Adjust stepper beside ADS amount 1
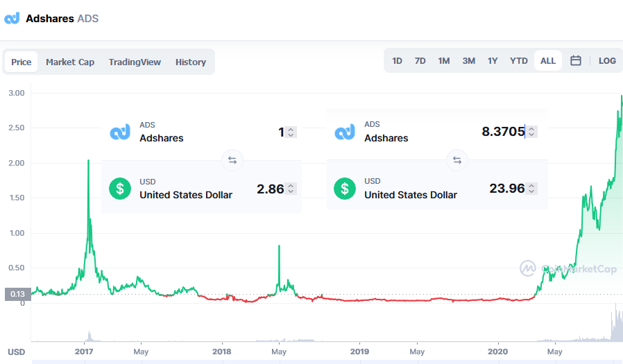This screenshot has width=623, height=364. 291,132
